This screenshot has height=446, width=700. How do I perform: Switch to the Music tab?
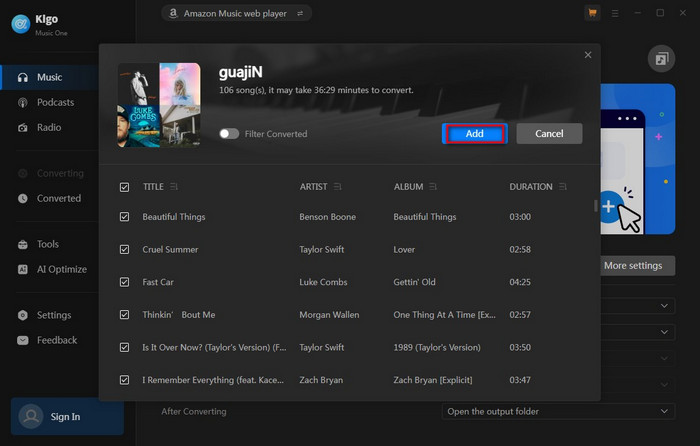point(50,77)
